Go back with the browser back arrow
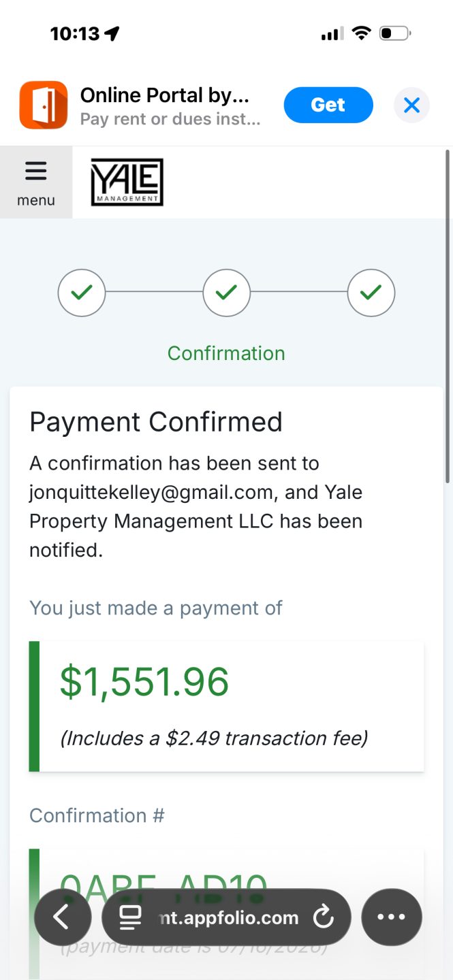The width and height of the screenshot is (453, 980). (63, 917)
